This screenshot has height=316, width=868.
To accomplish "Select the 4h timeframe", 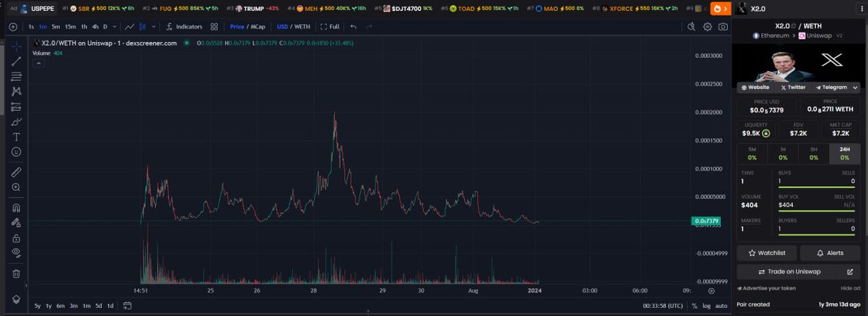I will click(95, 27).
